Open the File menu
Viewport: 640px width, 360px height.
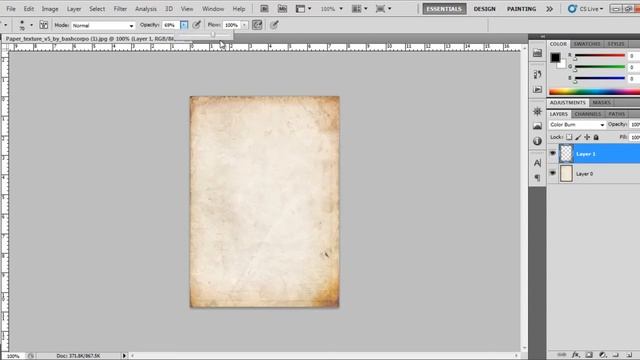coord(11,9)
